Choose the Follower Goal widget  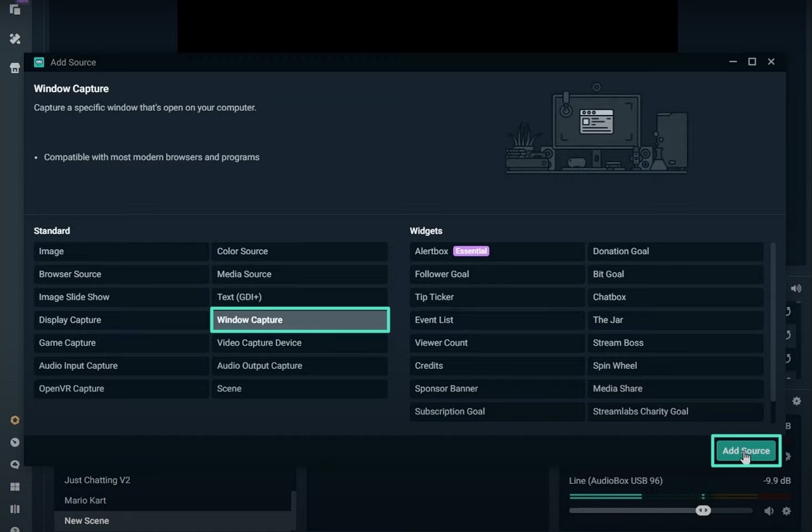tap(497, 274)
